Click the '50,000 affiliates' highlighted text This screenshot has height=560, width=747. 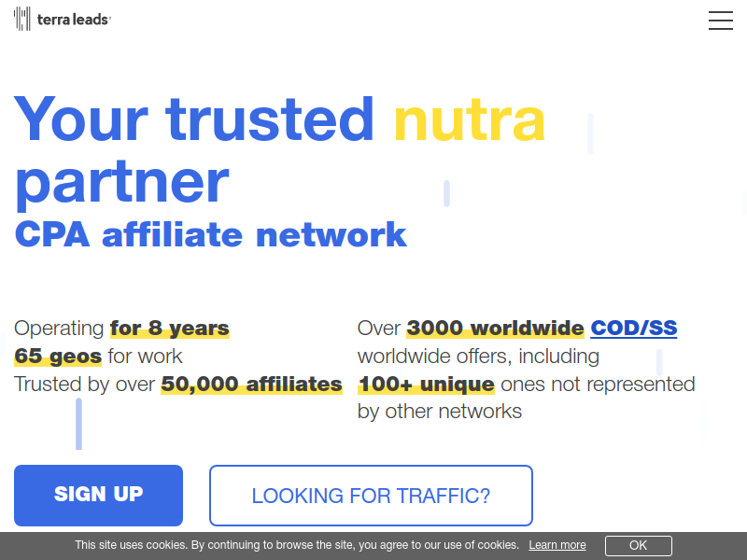(251, 384)
